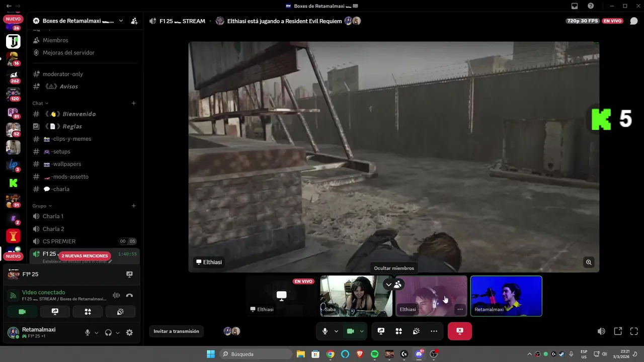644x362 pixels.
Task: Select Saba's video thumbnail
Action: coord(356,296)
